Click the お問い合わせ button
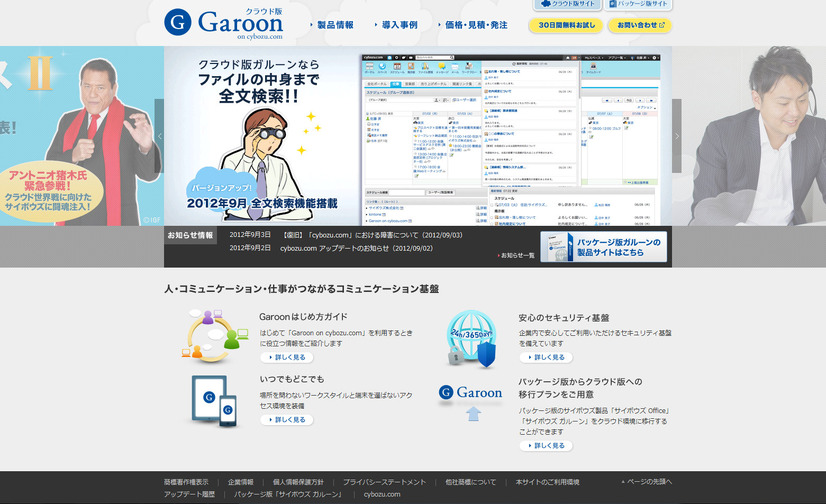Viewport: 826px width, 504px height. [640, 25]
